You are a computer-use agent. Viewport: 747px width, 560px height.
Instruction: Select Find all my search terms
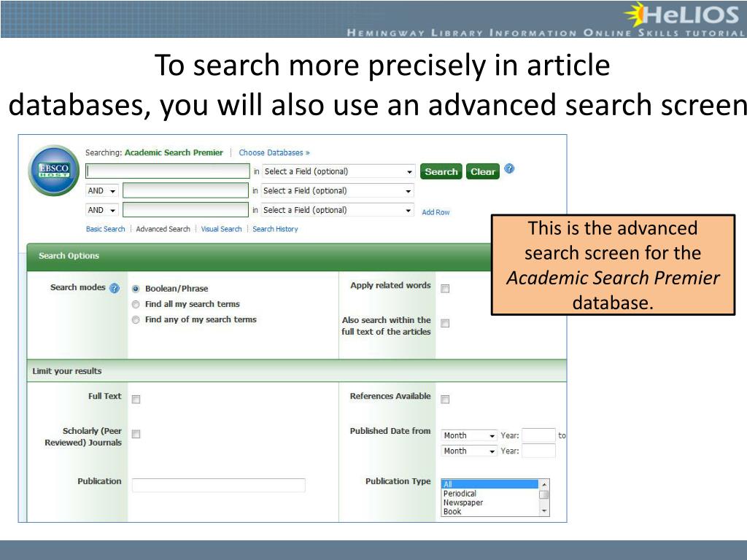136,304
